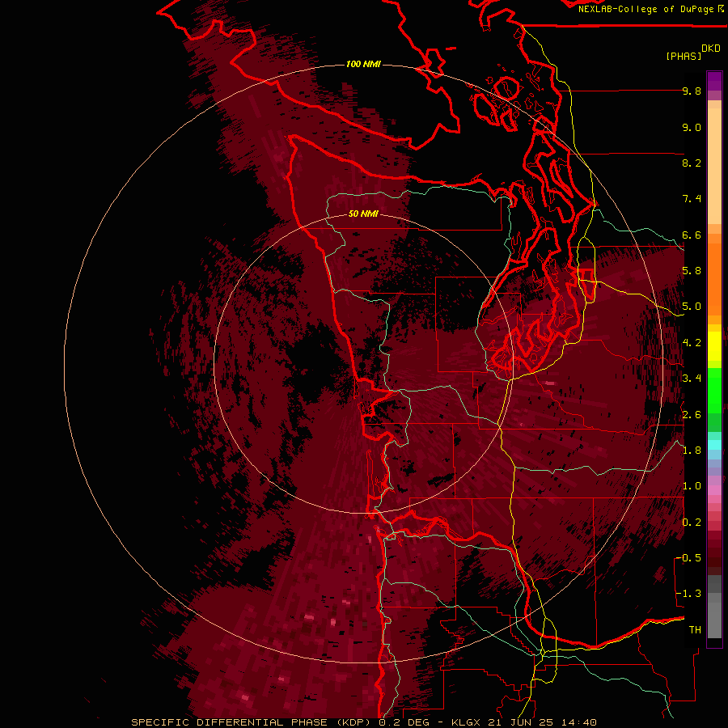
Task: Pick the purple top of the color bar
Action: (714, 81)
